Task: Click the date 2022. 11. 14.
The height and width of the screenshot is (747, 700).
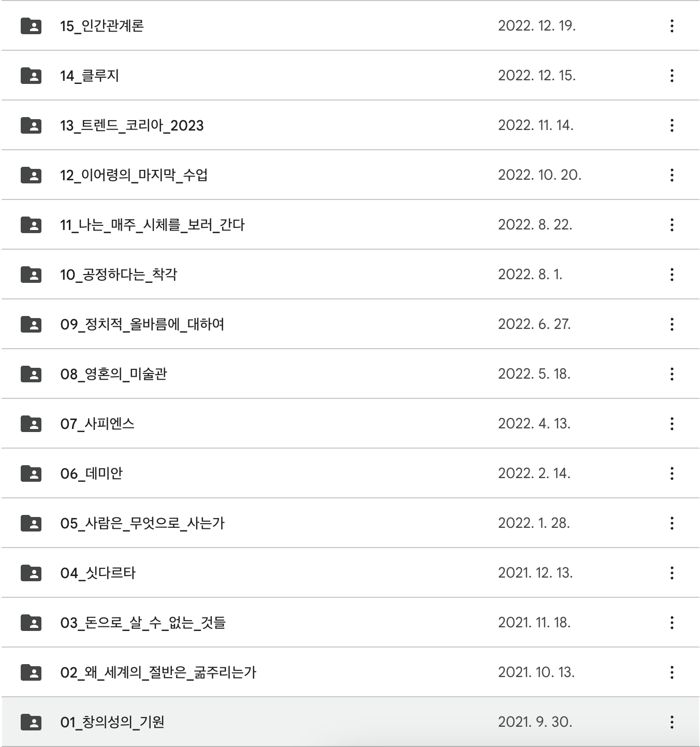Action: (x=535, y=125)
